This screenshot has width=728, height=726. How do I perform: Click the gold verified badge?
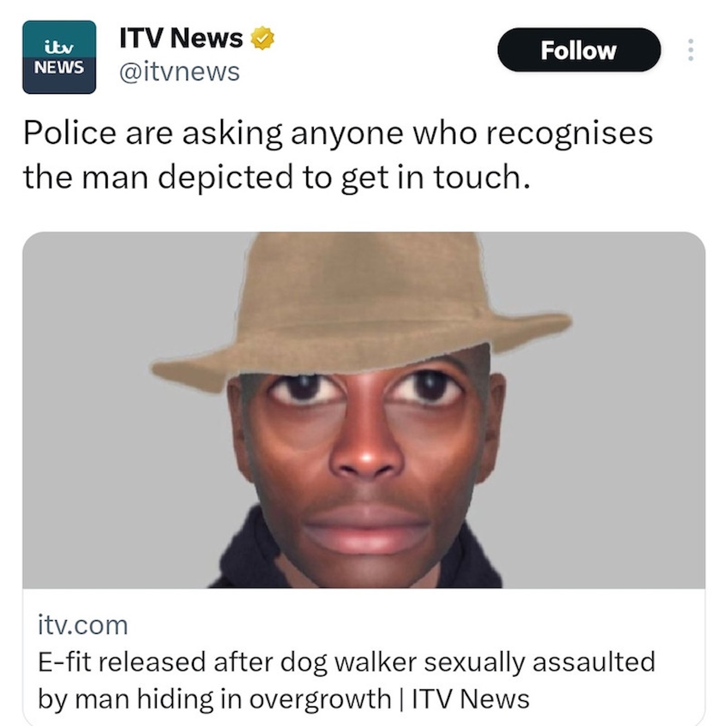click(x=263, y=38)
